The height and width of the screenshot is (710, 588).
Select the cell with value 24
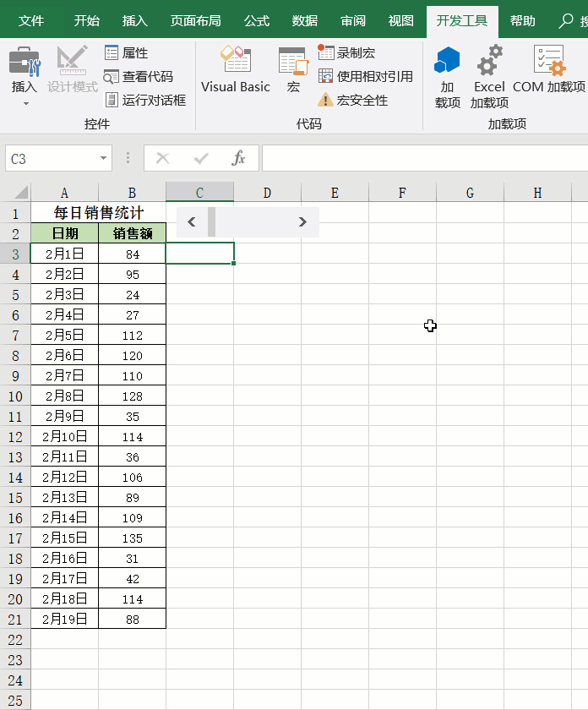pos(132,294)
